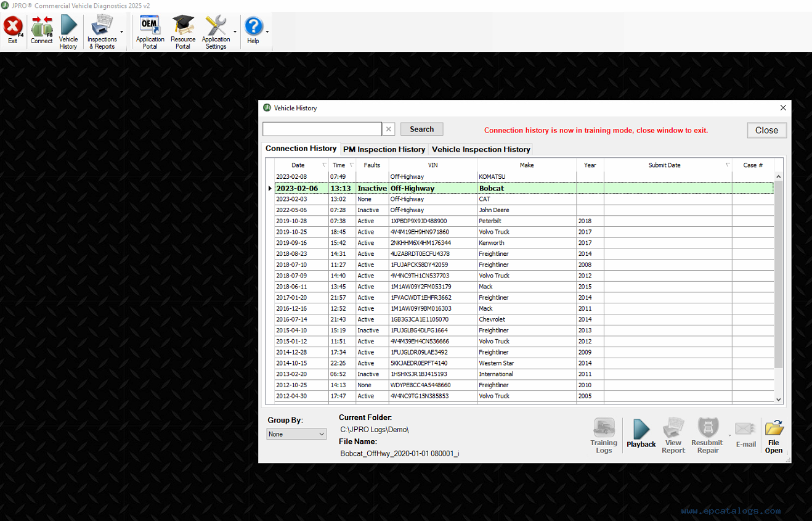Open the OEM Application Portal

[150, 32]
